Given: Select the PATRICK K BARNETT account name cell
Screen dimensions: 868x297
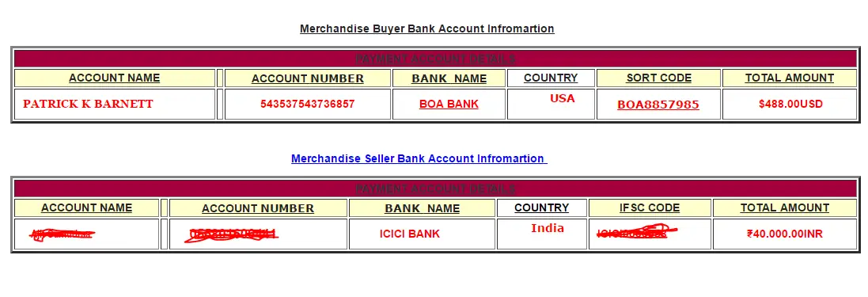Looking at the screenshot, I should pos(115,105).
